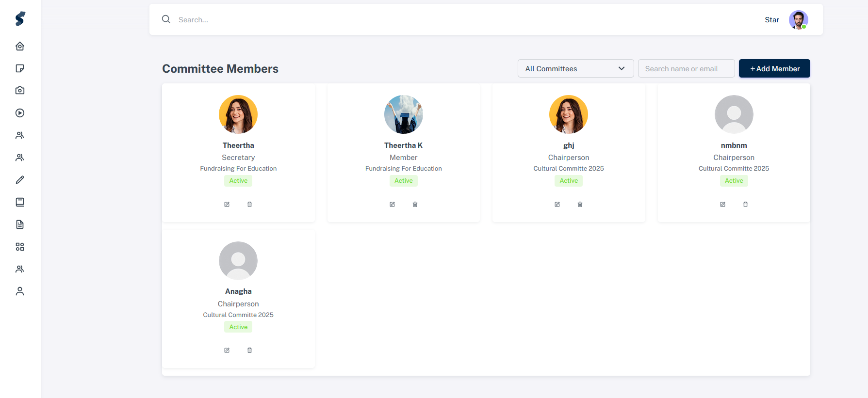Delete the nmbnm member card

(x=746, y=205)
